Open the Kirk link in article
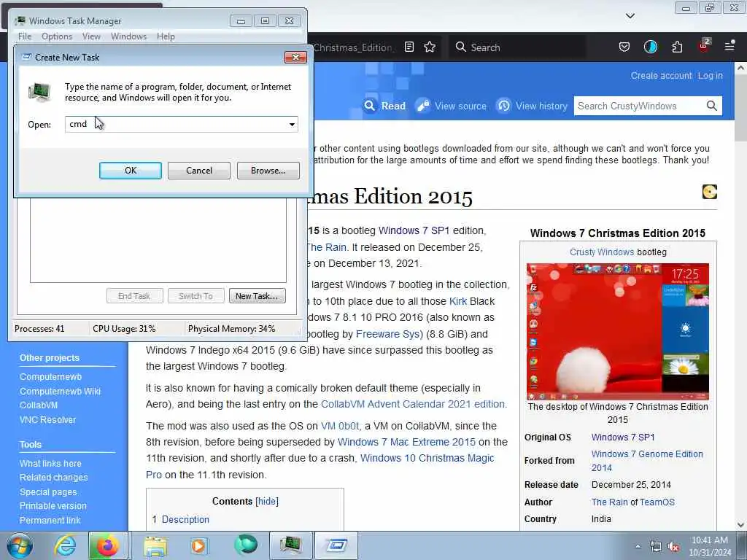Viewport: 747px width, 560px height. [458, 301]
